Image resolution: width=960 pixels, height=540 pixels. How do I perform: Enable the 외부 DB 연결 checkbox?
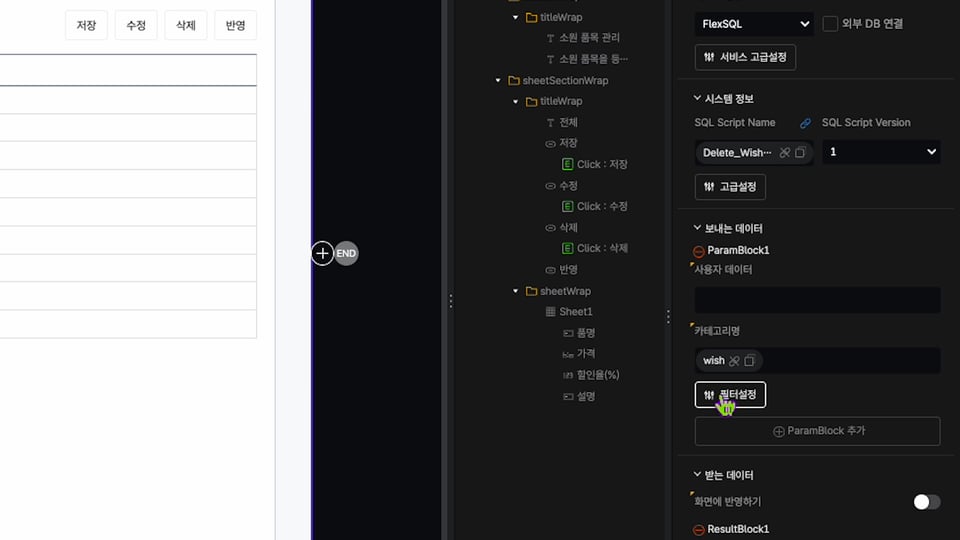pos(830,24)
